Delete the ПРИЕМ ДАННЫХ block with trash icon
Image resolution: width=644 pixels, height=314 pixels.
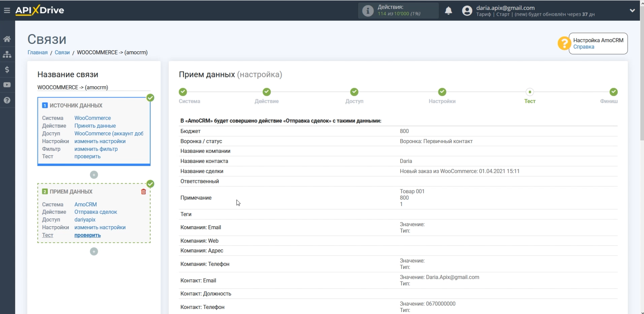pyautogui.click(x=144, y=192)
